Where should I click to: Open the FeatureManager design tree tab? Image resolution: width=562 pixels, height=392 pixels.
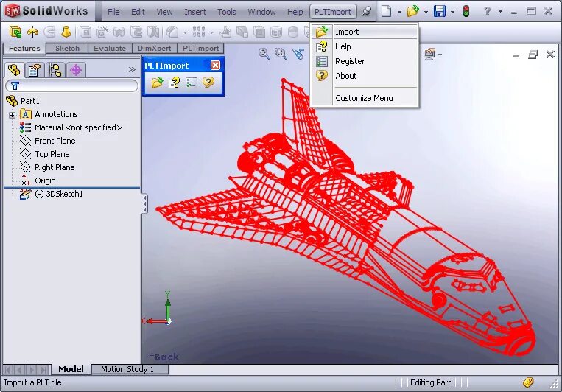[x=14, y=70]
